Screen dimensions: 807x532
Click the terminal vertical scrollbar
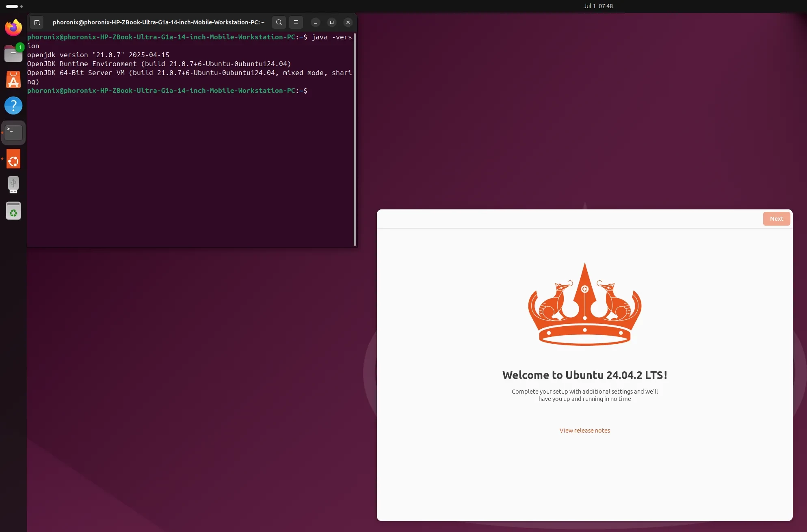[355, 139]
